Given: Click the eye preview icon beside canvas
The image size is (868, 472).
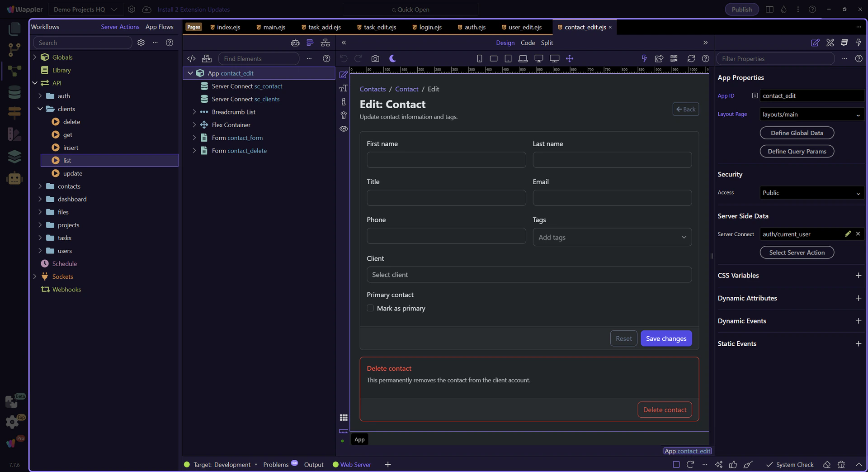Looking at the screenshot, I should point(344,129).
